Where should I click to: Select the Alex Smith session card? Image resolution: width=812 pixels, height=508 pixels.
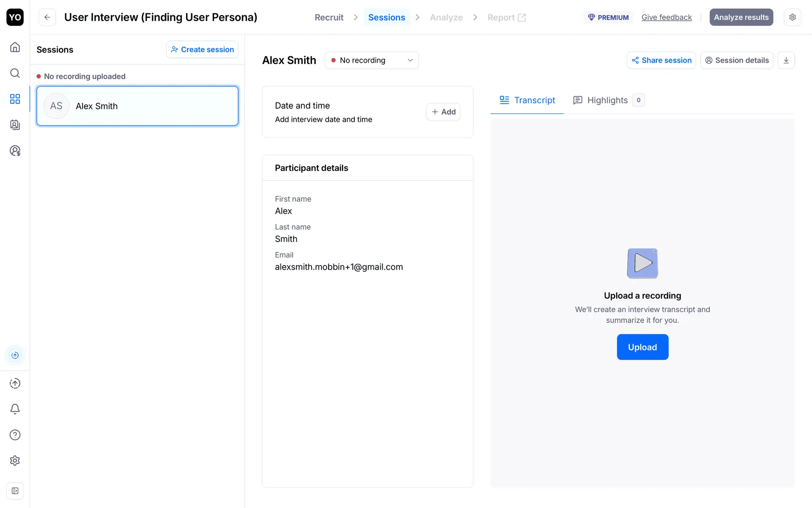[137, 106]
